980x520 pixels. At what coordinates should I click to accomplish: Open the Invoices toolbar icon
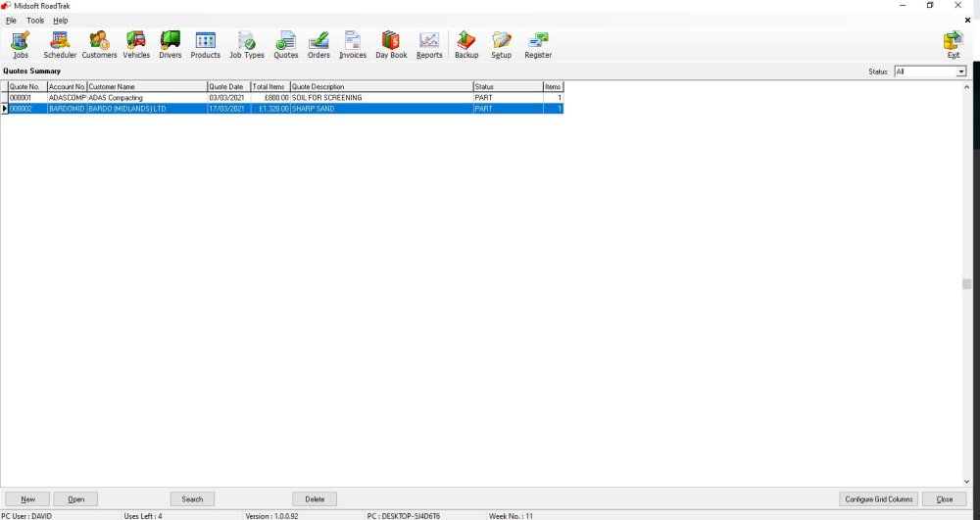(353, 45)
